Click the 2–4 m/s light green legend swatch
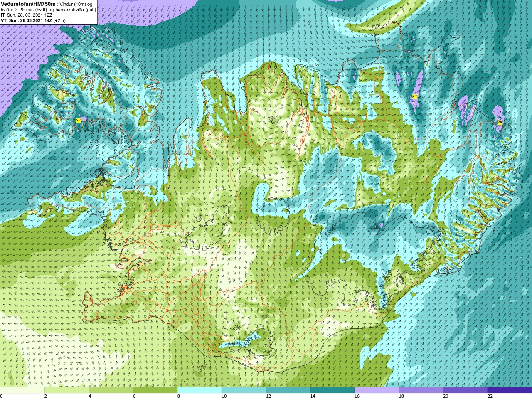The height and width of the screenshot is (399, 532). click(x=66, y=390)
